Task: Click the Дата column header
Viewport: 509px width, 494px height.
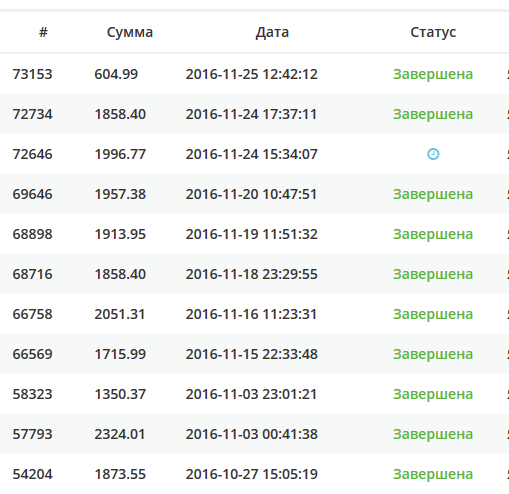Action: [x=272, y=32]
